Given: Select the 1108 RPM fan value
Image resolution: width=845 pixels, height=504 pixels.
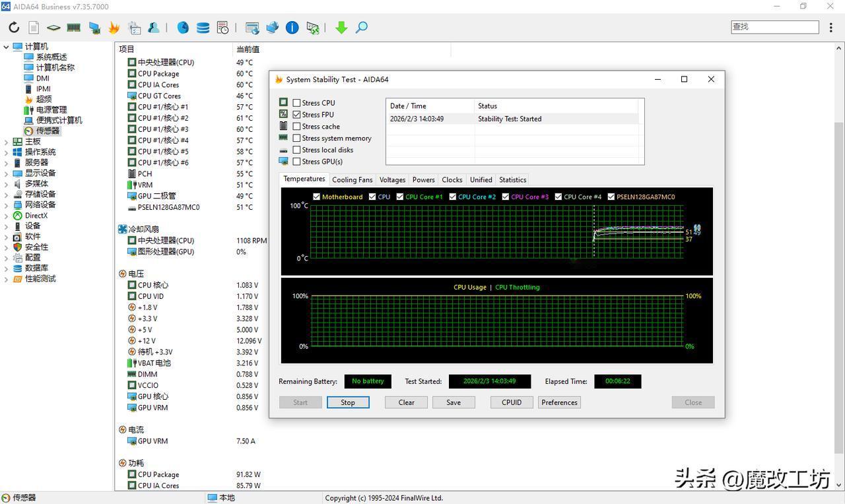Looking at the screenshot, I should click(x=252, y=241).
